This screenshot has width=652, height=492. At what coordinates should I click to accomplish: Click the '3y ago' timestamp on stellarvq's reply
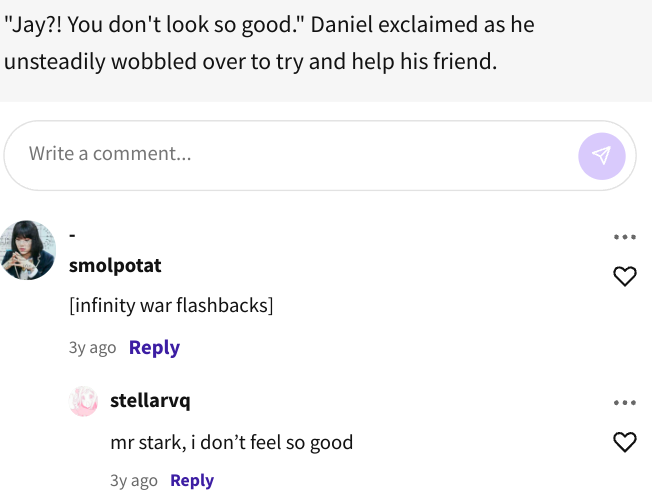(134, 481)
